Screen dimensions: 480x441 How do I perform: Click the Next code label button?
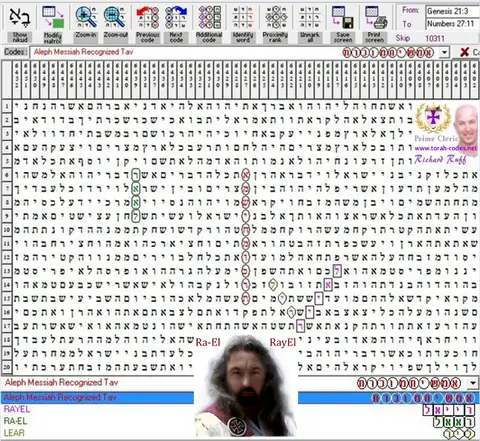(176, 37)
